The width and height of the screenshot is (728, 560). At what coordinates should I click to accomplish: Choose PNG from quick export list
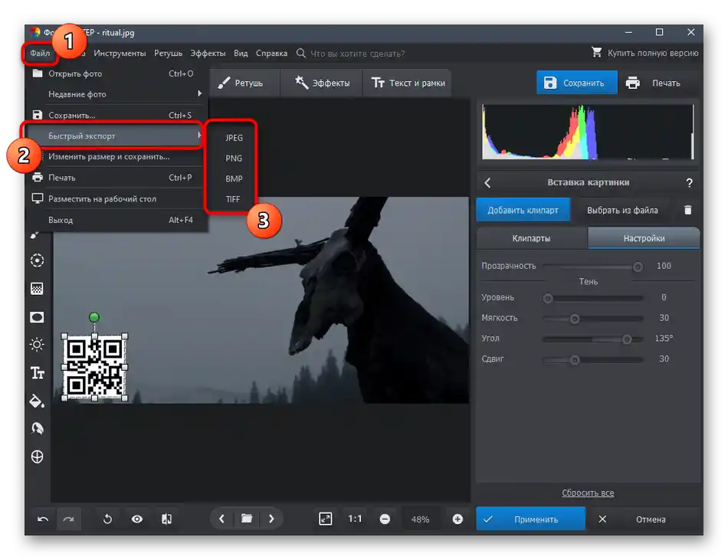234,159
